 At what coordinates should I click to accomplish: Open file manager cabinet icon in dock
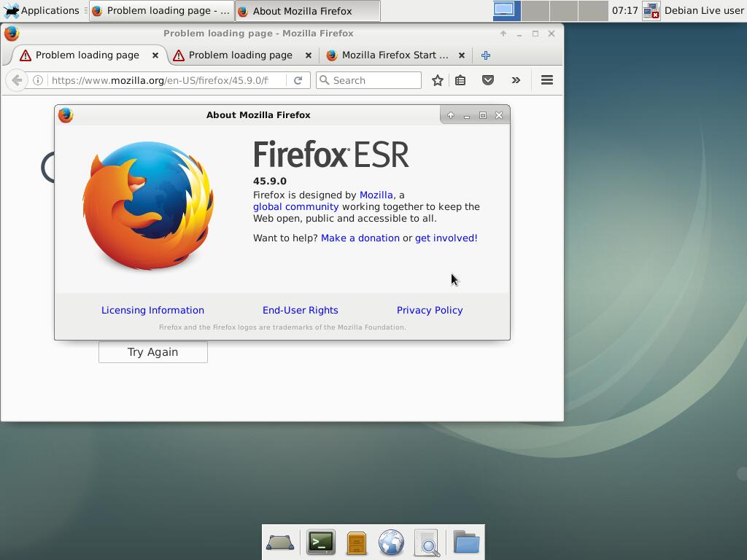[x=356, y=542]
